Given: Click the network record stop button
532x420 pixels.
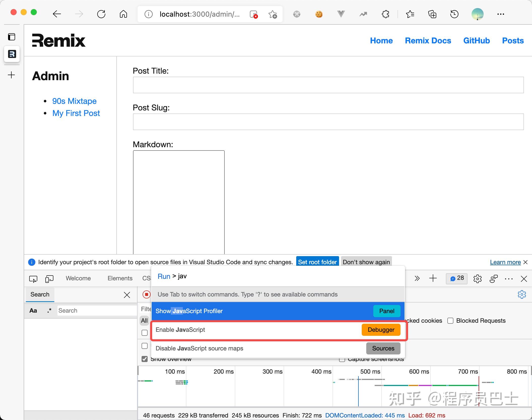Looking at the screenshot, I should tap(146, 294).
